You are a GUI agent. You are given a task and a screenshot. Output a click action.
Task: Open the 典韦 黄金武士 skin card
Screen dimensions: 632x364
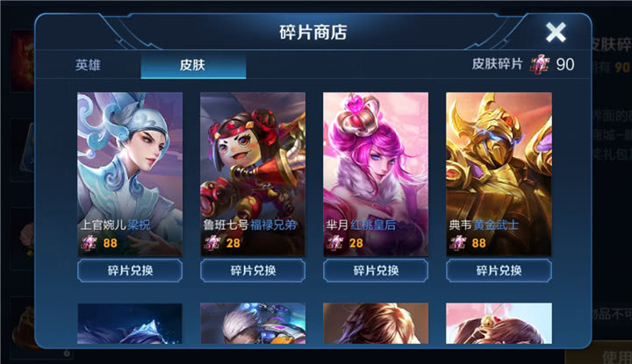coord(499,174)
